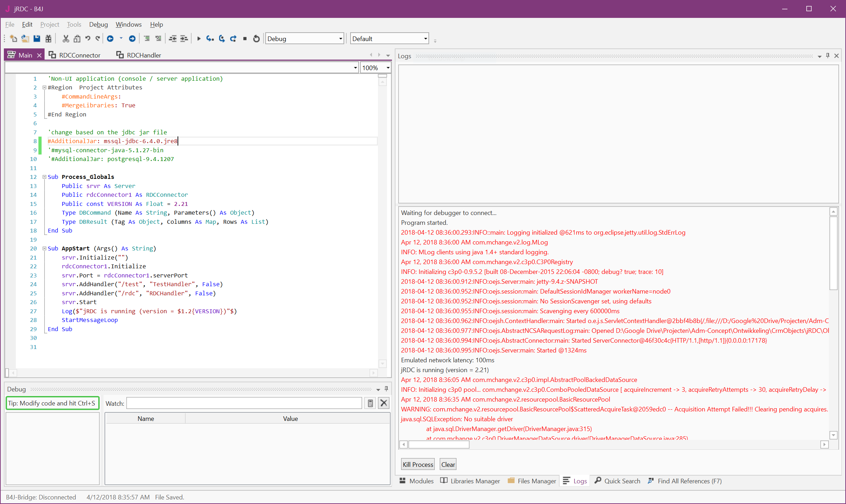846x504 pixels.
Task: Pin the Logs panel
Action: pyautogui.click(x=828, y=56)
